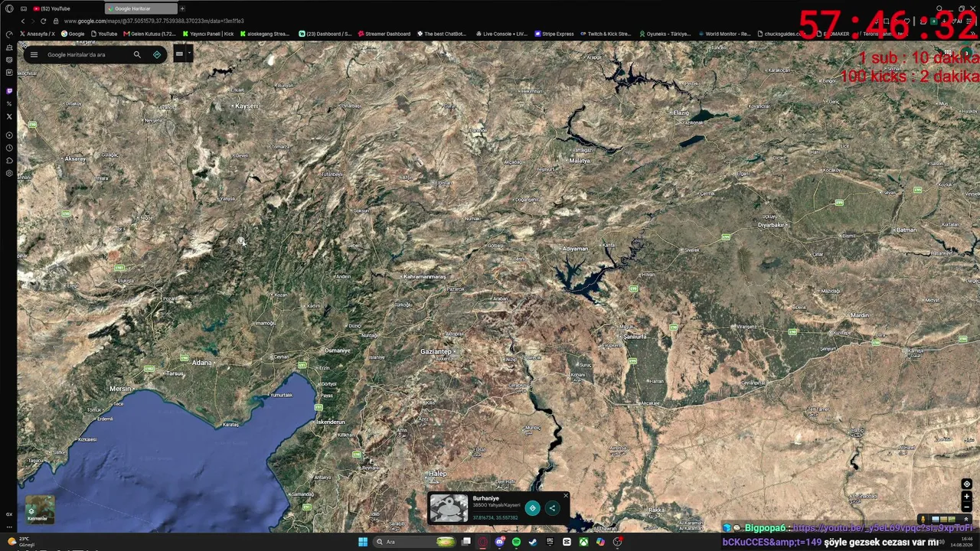Close the Burhaniye place card
Viewport: 980px width, 551px height.
(566, 495)
